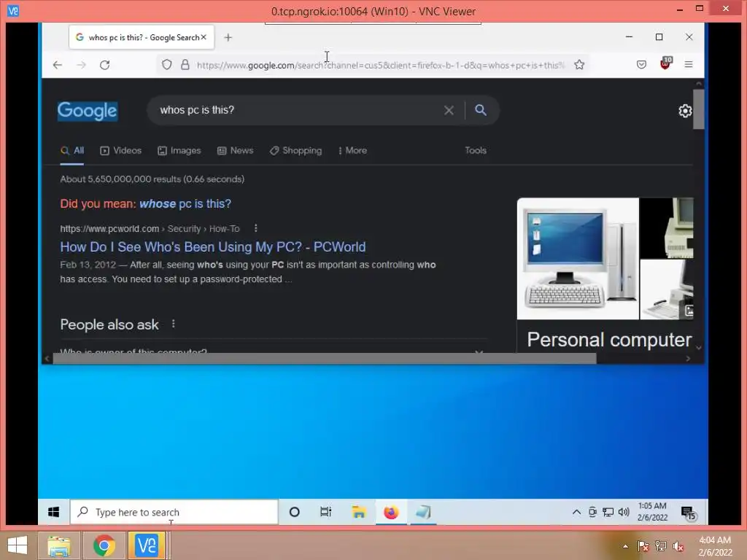Open host File Explorer taskbar icon

(58, 545)
